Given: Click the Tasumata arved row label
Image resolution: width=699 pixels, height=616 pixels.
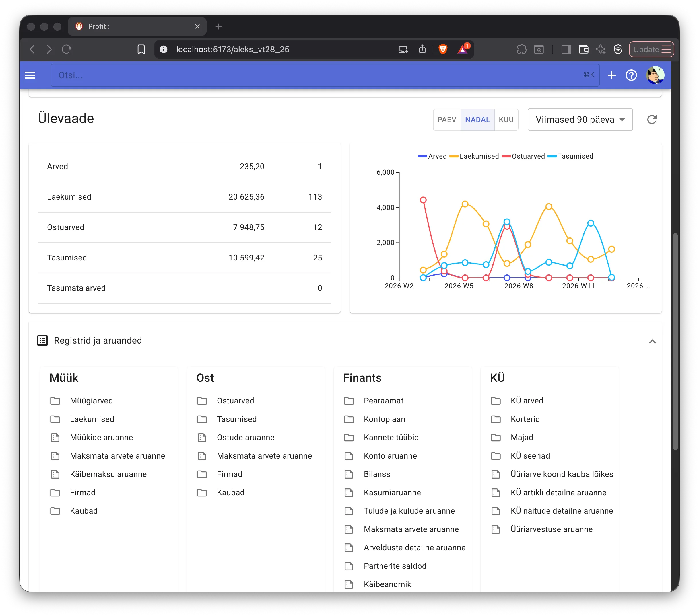Looking at the screenshot, I should (76, 288).
